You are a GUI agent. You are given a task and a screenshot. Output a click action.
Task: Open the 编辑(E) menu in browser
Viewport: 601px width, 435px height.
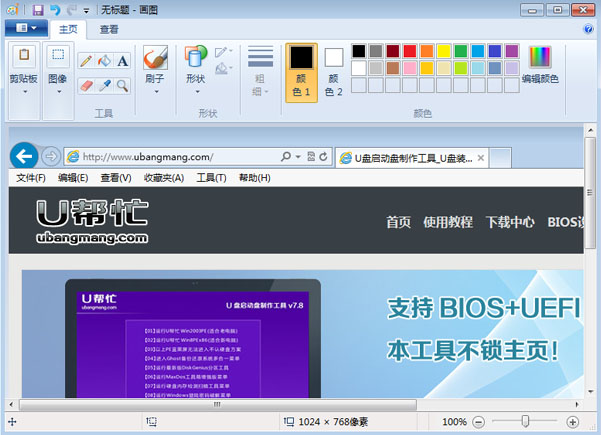coord(73,178)
